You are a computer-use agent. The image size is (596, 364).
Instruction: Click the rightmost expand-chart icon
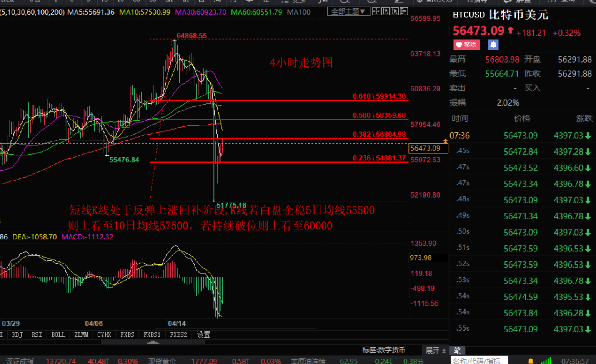point(404,12)
